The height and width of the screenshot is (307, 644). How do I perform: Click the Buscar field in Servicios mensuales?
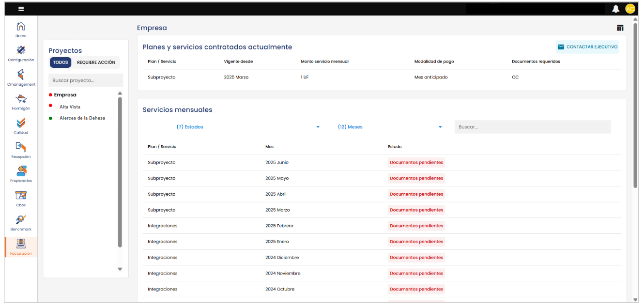pos(533,127)
